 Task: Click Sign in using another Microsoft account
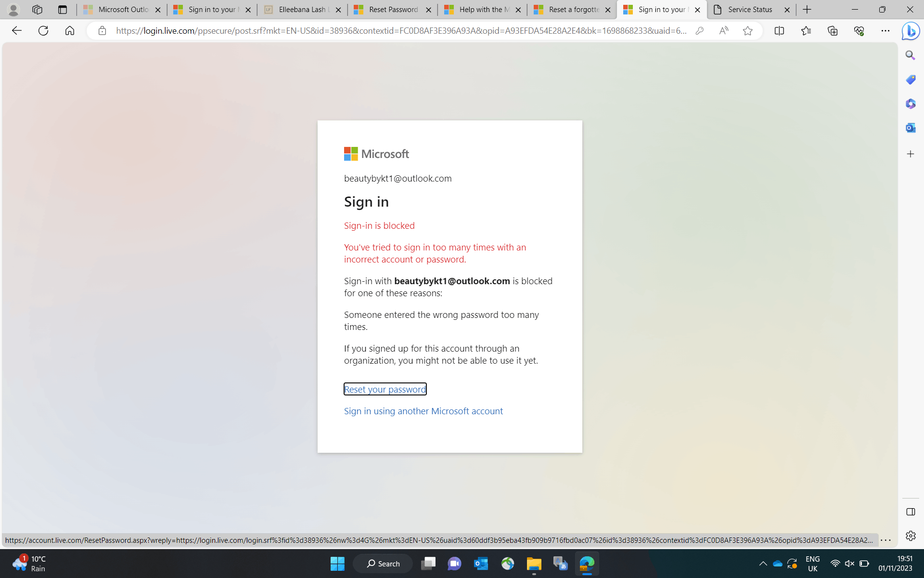423,411
